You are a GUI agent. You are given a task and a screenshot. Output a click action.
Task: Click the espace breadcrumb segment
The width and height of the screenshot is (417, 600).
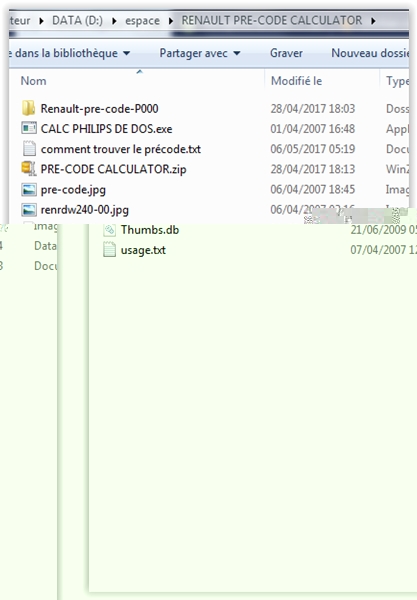click(142, 21)
